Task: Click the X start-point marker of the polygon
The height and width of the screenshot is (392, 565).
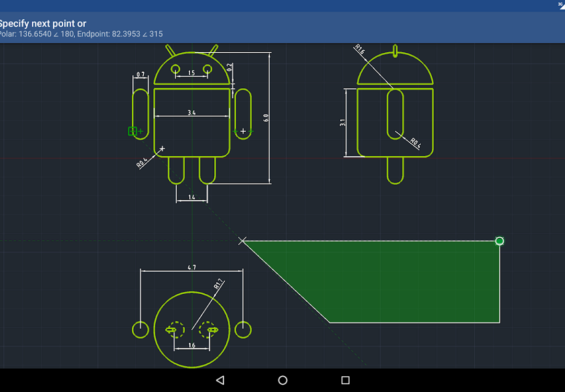Action: point(242,241)
